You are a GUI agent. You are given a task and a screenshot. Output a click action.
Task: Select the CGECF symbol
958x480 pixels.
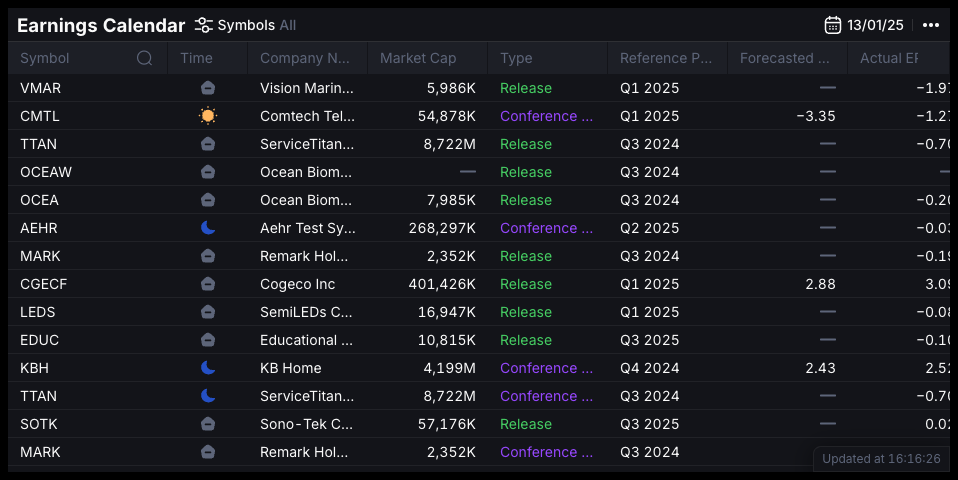point(43,284)
